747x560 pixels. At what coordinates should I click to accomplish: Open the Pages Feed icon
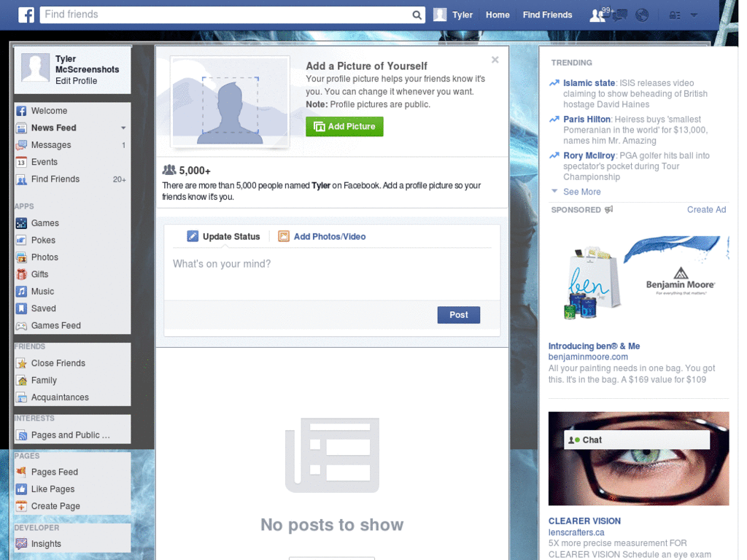[x=21, y=472]
